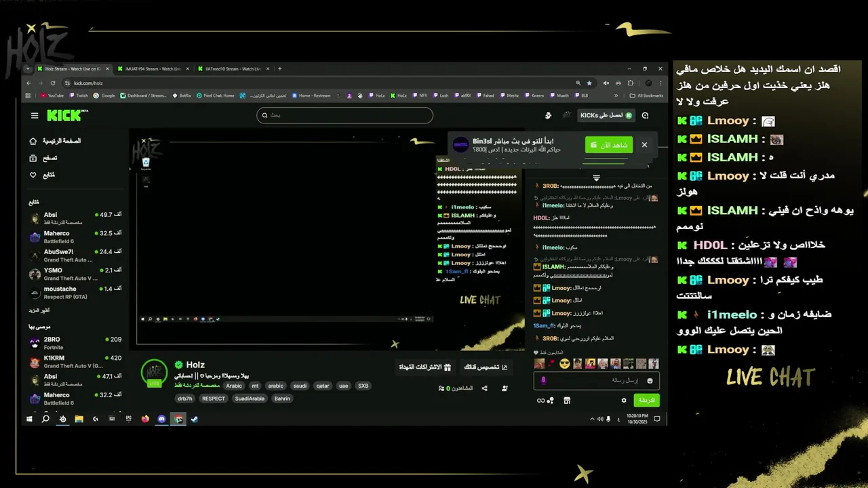
Task: Open the Following heart sidebar item
Action: tap(42, 175)
